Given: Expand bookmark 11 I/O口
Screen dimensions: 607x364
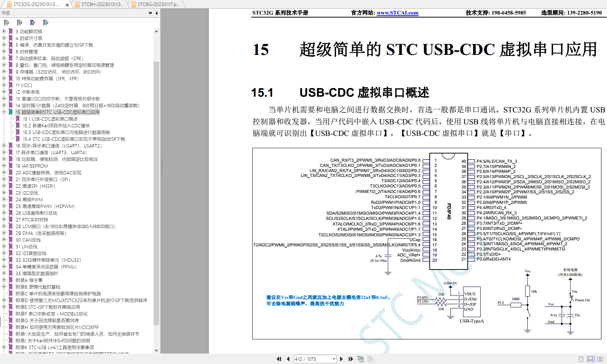Looking at the screenshot, I should coord(4,85).
